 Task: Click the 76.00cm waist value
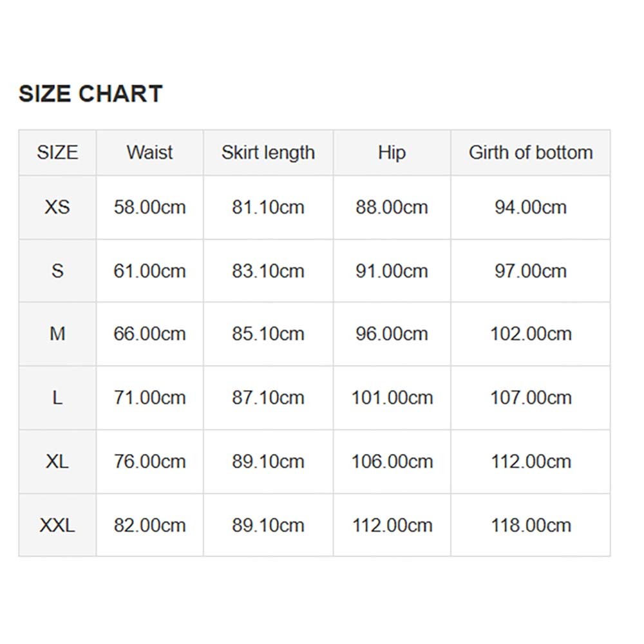click(x=149, y=462)
